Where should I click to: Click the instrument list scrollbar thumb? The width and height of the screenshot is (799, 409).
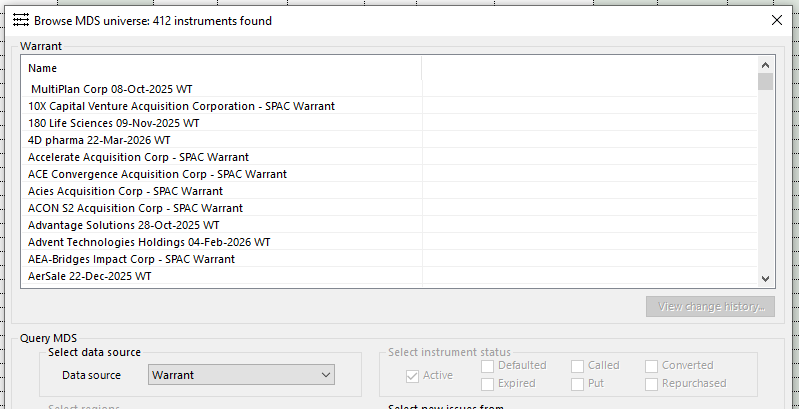point(765,81)
